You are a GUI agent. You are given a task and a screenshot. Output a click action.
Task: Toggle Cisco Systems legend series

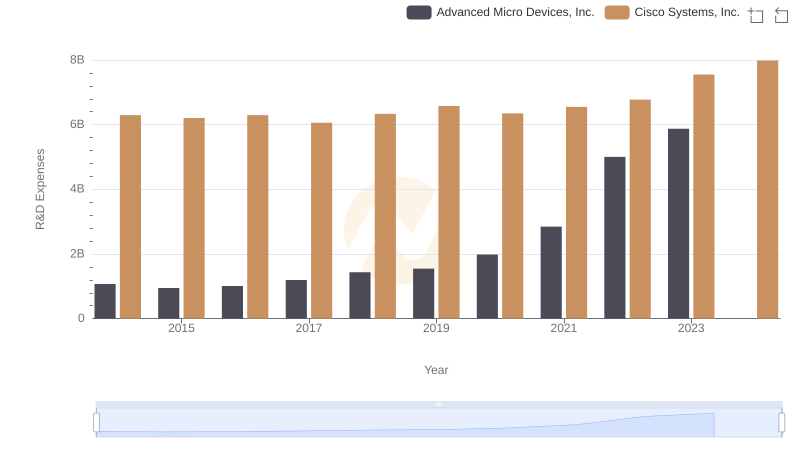(x=672, y=12)
